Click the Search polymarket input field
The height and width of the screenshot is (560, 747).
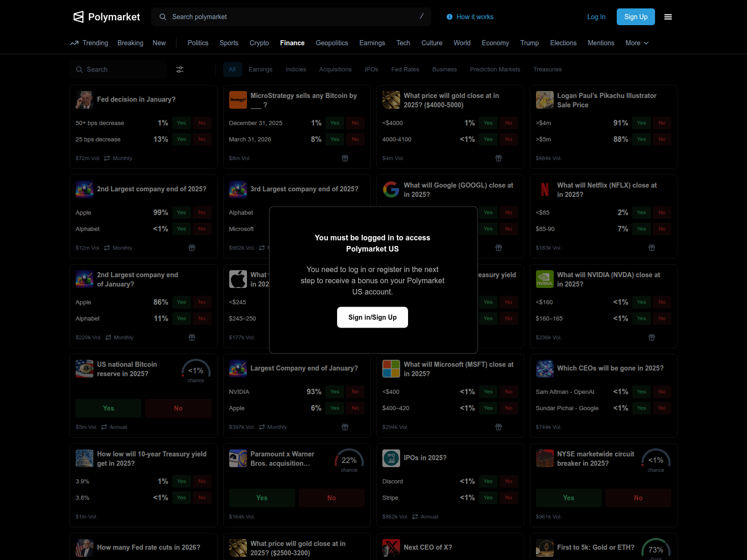[x=291, y=17]
